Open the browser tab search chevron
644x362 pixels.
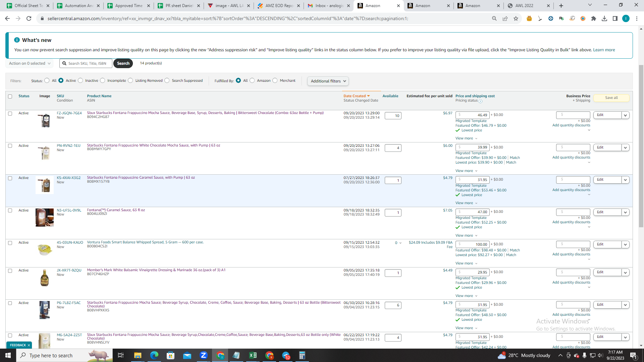click(590, 5)
